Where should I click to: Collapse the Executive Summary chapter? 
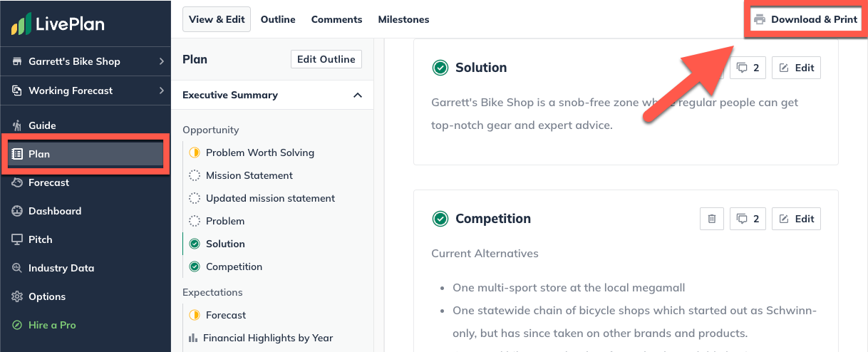pos(358,95)
